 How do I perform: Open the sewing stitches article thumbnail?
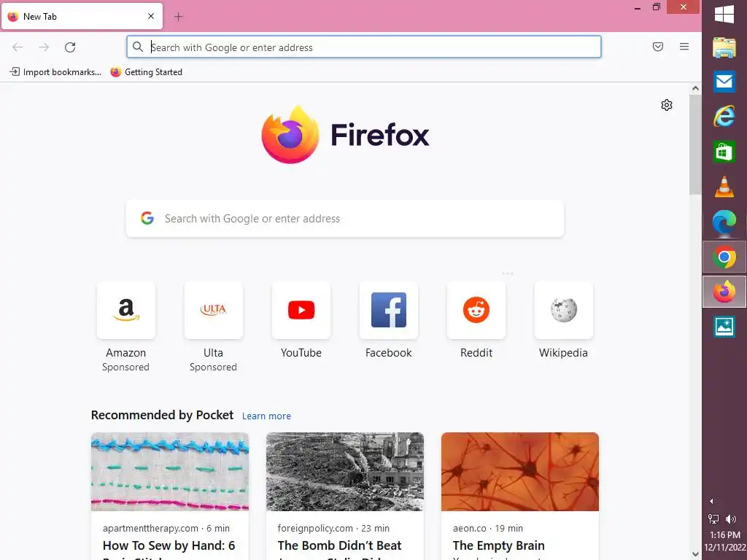pyautogui.click(x=170, y=472)
